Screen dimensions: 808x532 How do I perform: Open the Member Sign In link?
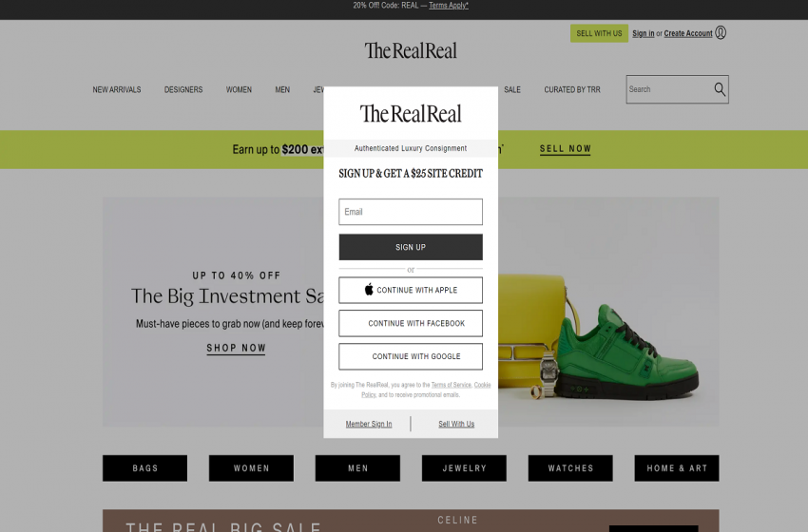pyautogui.click(x=369, y=424)
